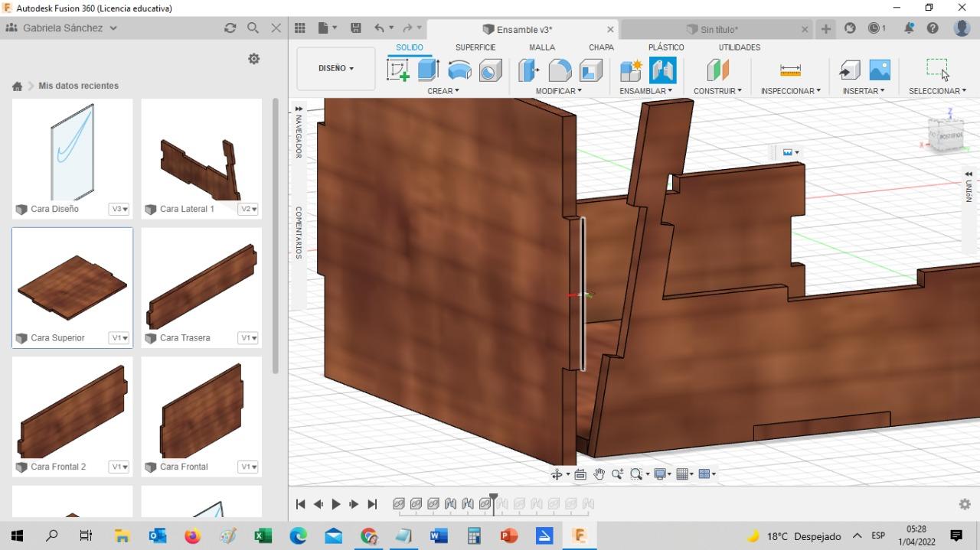Expand the CREAR dropdown menu
The image size is (980, 550).
click(443, 91)
